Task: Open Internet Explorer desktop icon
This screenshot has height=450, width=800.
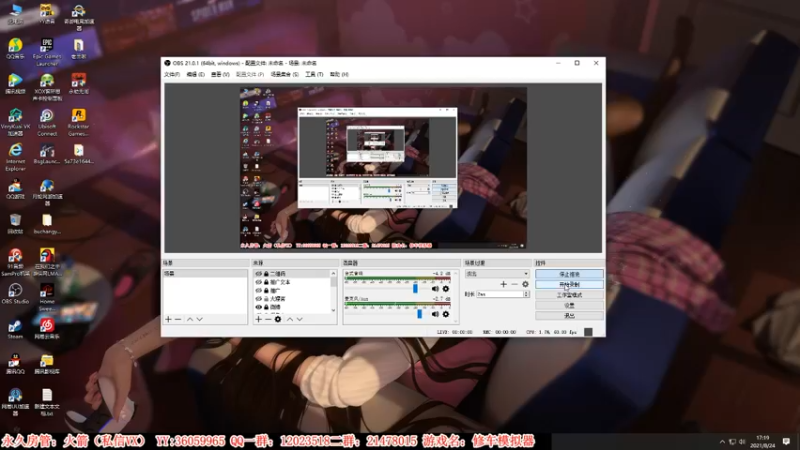Action: coord(15,157)
